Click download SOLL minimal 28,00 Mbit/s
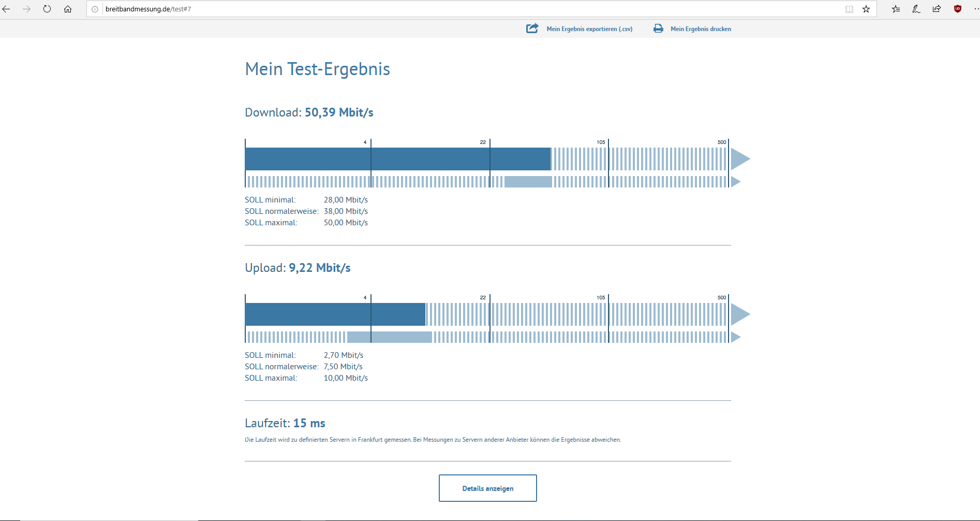This screenshot has width=980, height=521. point(306,200)
